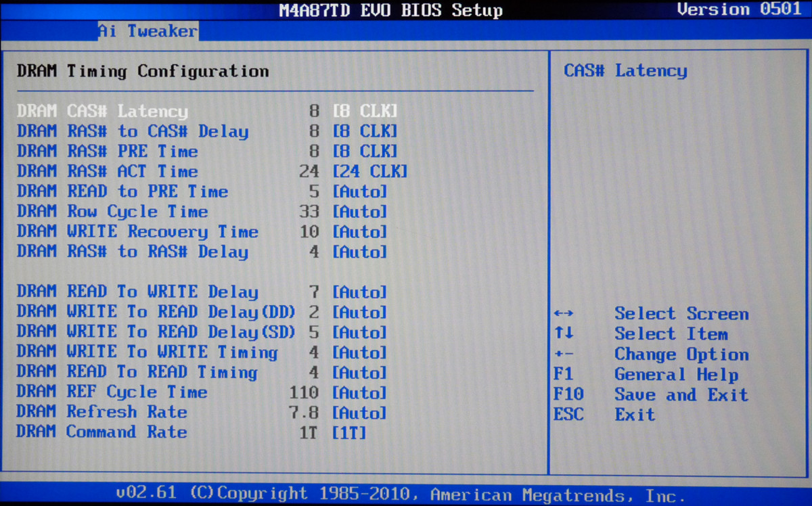
Task: Open DRAM READ to PRE Time [Auto] option
Action: 360,191
